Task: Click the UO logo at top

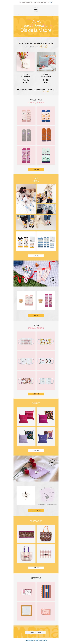Action: point(36,10)
